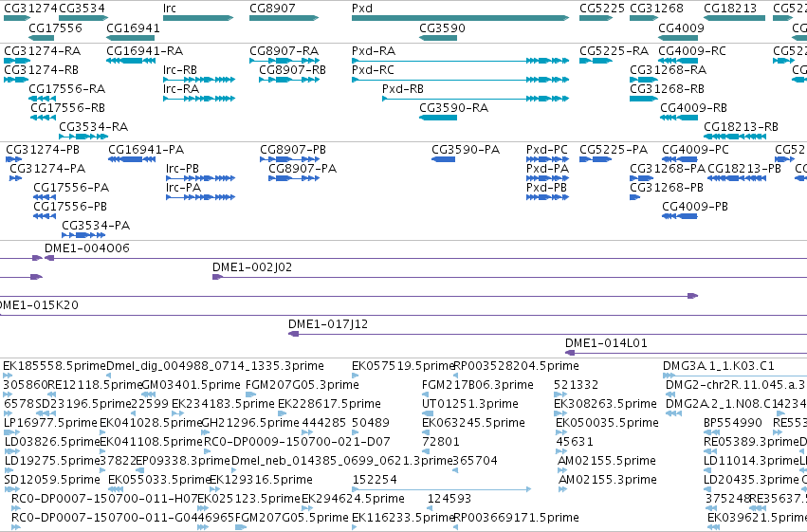Select EST EK185558.5prime
Image resolution: width=807 pixels, height=532 pixels.
(x=8, y=376)
